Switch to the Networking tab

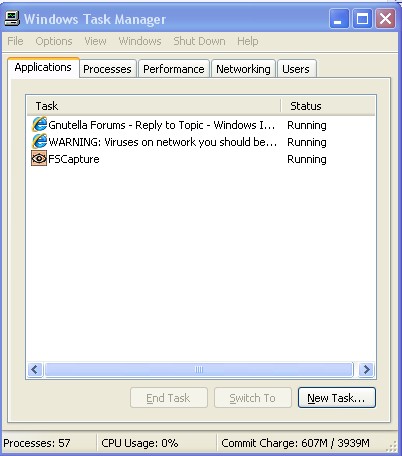point(243,69)
